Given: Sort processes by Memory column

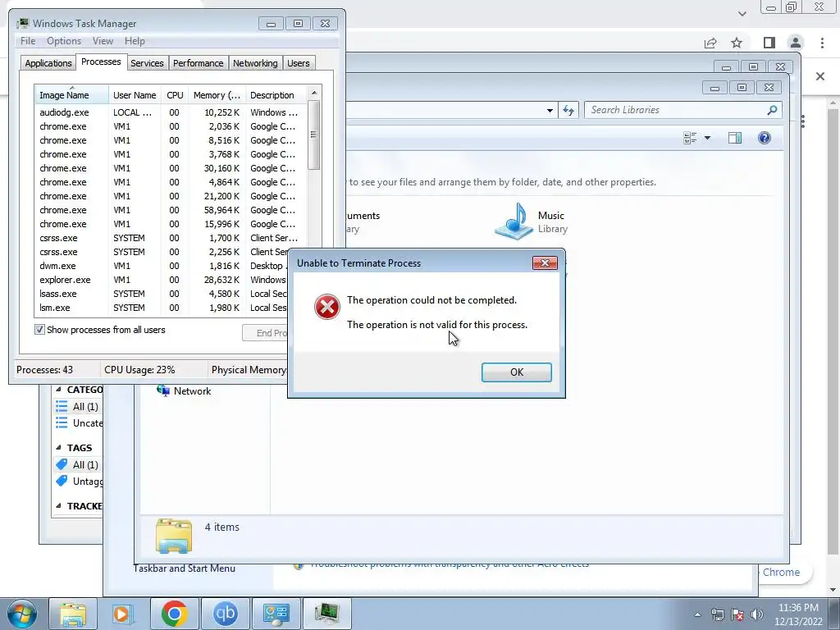Looking at the screenshot, I should point(217,95).
